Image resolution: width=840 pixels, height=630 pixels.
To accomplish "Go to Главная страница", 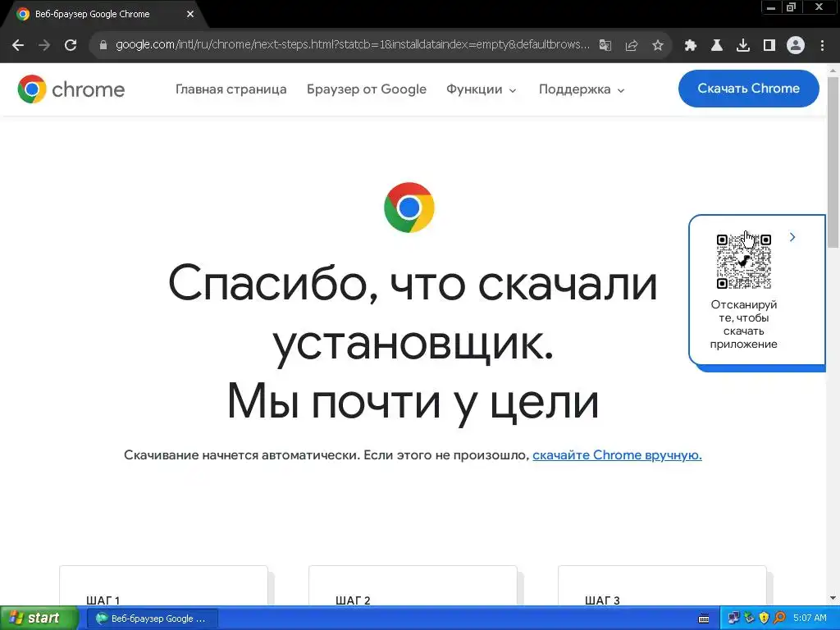I will tap(231, 89).
